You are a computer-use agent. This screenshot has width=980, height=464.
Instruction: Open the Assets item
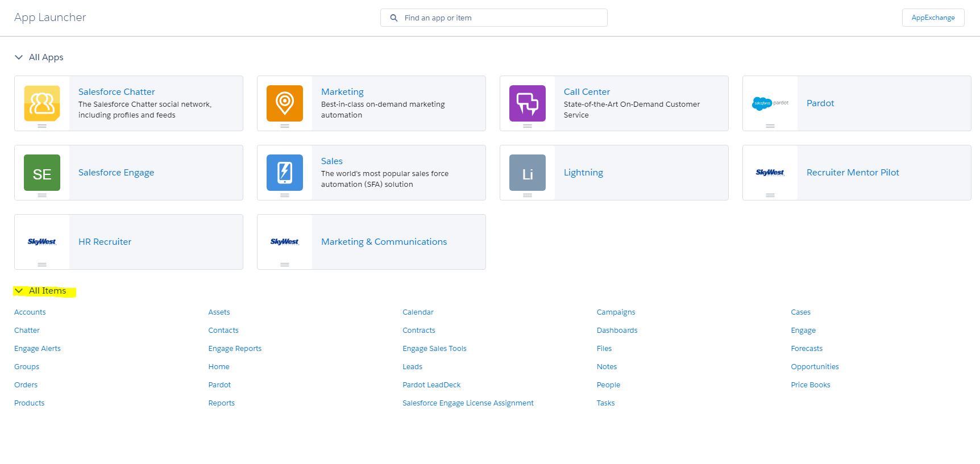pyautogui.click(x=219, y=312)
